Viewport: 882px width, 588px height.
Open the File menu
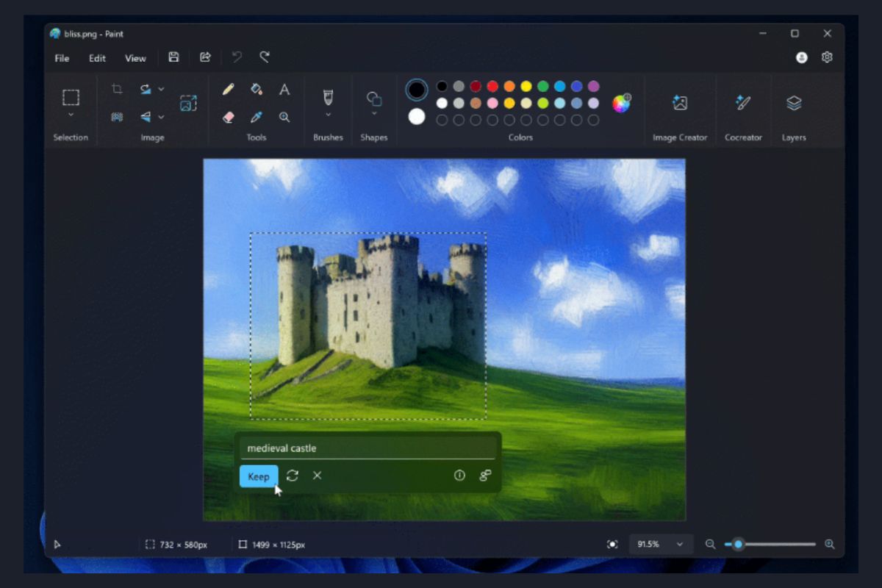click(x=62, y=58)
